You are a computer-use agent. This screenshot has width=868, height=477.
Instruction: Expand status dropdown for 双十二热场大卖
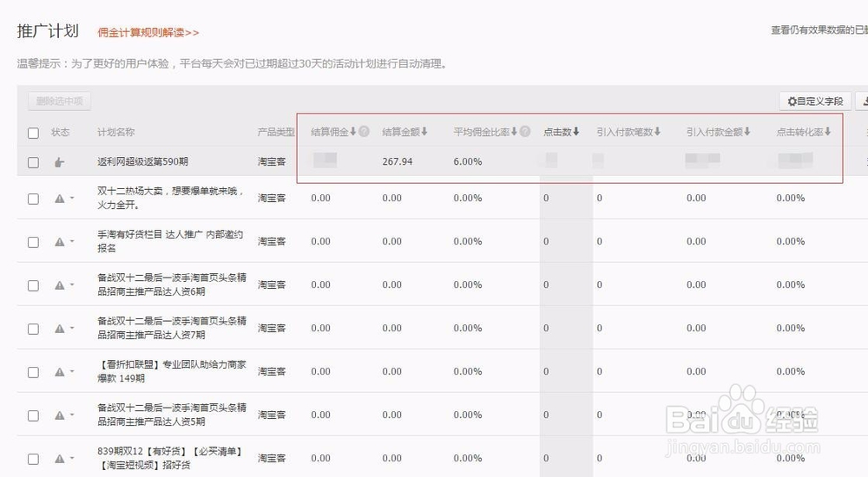72,198
